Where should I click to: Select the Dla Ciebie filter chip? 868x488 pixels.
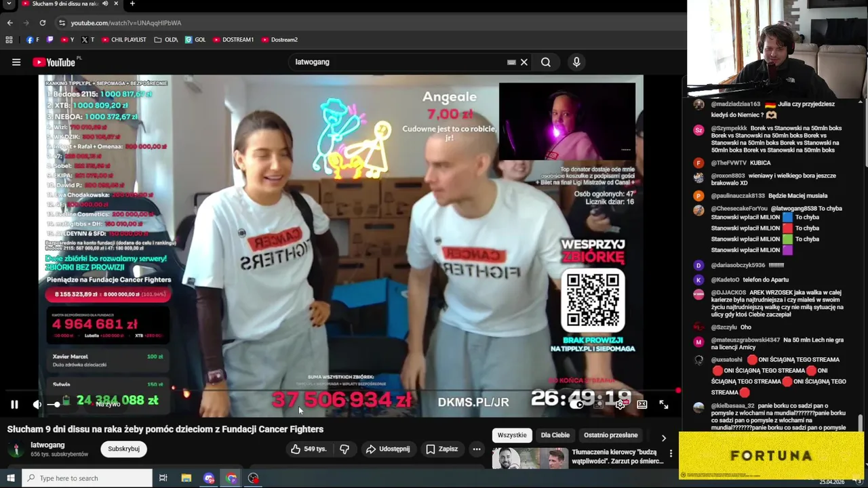pyautogui.click(x=555, y=435)
